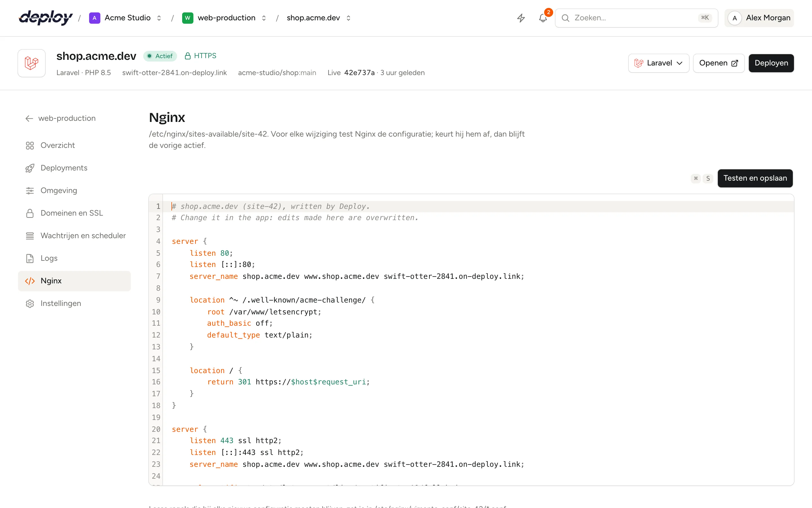Open the Overzicht sidebar page
The image size is (812, 508).
(x=74, y=145)
